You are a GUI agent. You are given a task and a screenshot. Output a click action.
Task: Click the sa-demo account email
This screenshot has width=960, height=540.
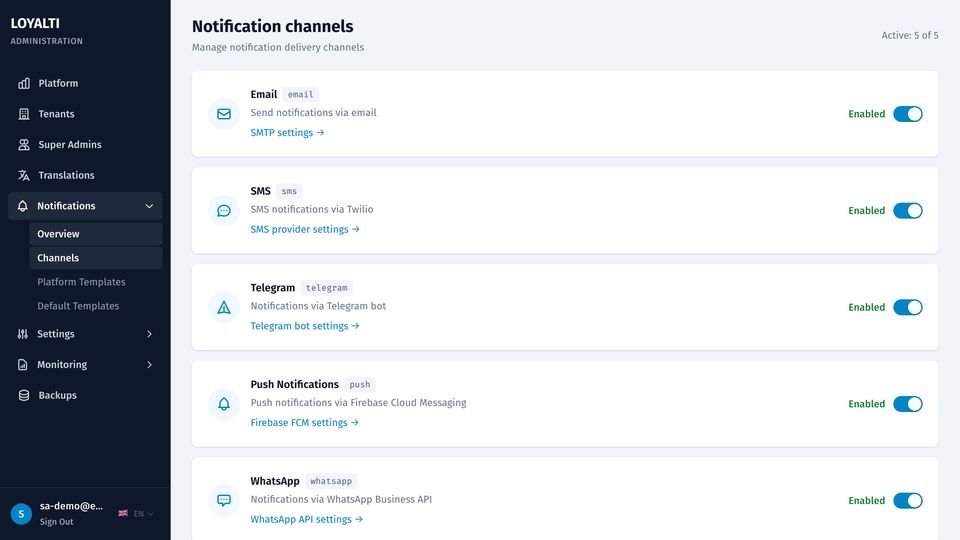pyautogui.click(x=71, y=506)
